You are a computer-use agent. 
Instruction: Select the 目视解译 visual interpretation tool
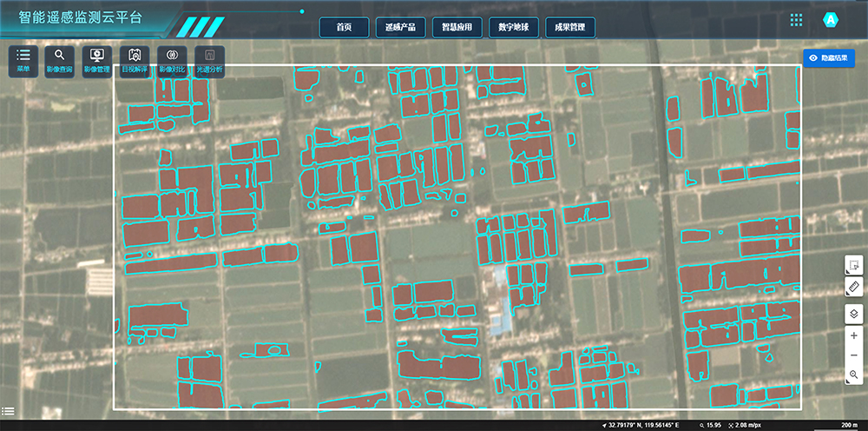click(135, 60)
